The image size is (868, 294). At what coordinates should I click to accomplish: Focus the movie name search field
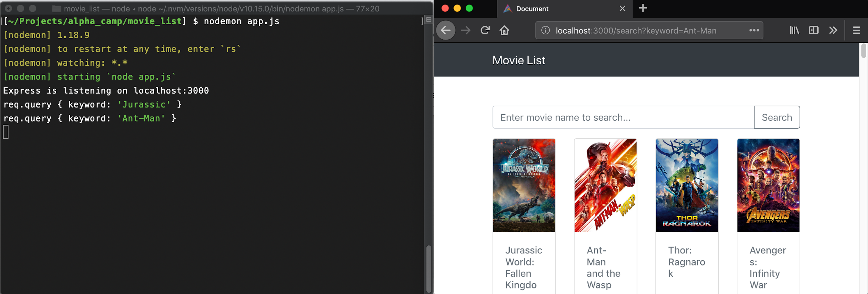click(623, 117)
